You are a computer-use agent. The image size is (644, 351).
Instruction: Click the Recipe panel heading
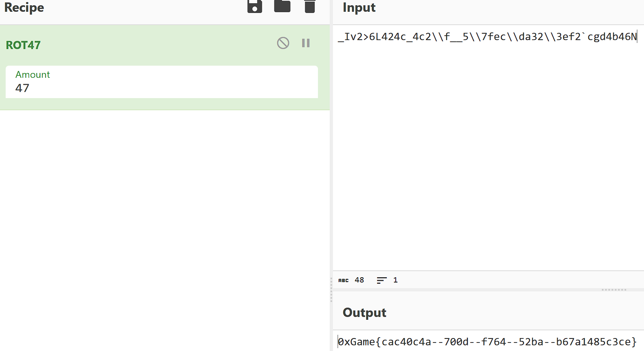point(24,7)
